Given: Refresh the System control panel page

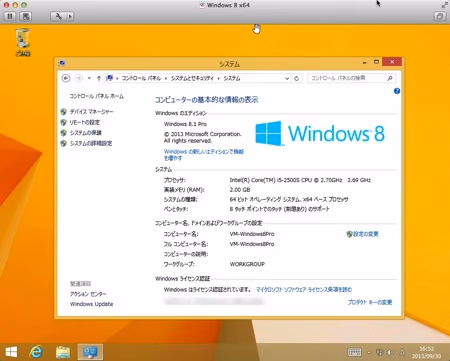Looking at the screenshot, I should pos(296,79).
